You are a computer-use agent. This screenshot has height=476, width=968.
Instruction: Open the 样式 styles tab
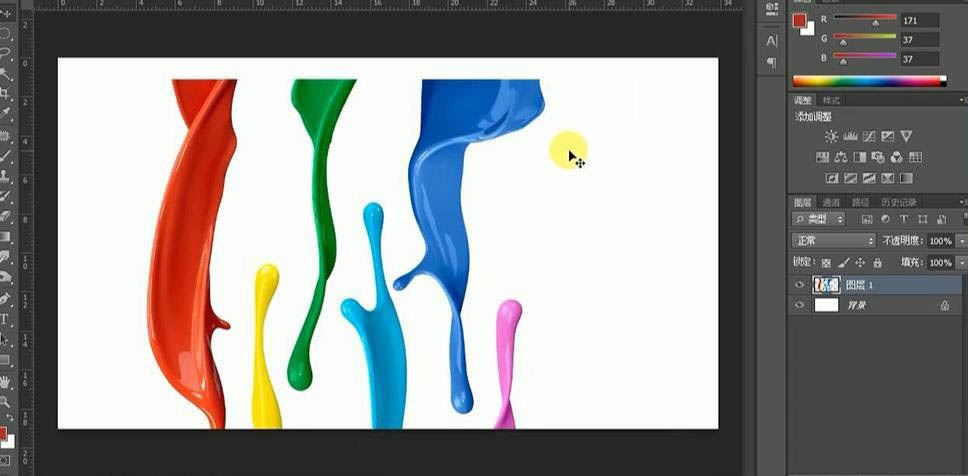[x=831, y=101]
